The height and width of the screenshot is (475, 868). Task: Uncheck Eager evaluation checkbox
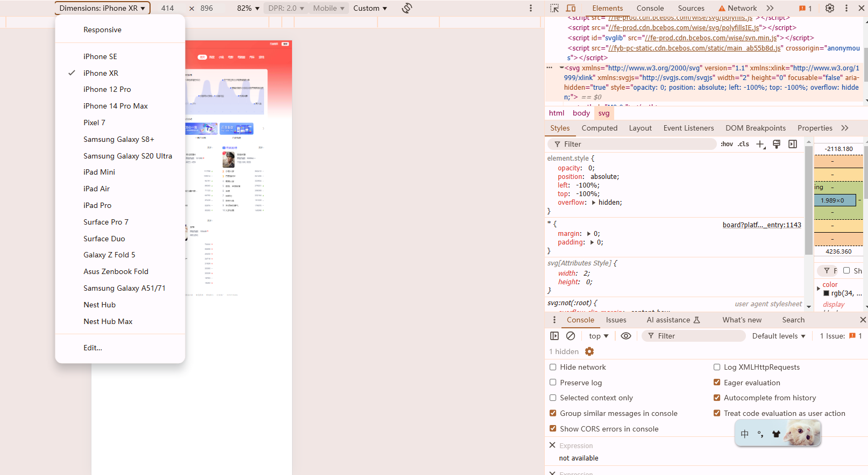[717, 383]
